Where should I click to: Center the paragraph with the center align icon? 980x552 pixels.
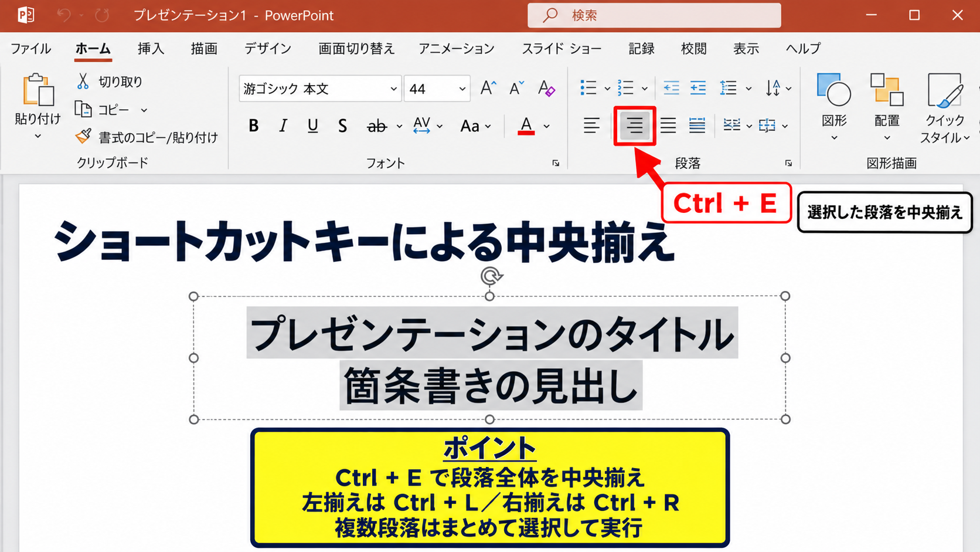634,125
